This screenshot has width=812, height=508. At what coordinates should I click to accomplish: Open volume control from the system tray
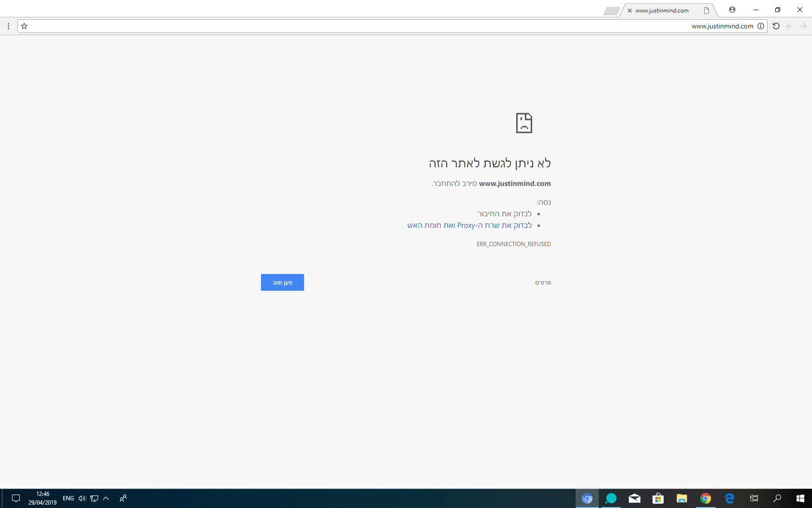[82, 498]
